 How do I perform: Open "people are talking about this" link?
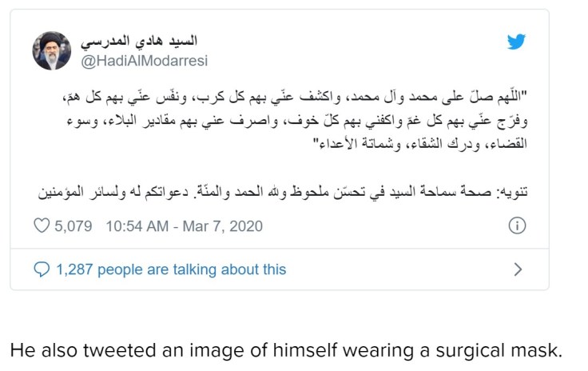click(193, 269)
